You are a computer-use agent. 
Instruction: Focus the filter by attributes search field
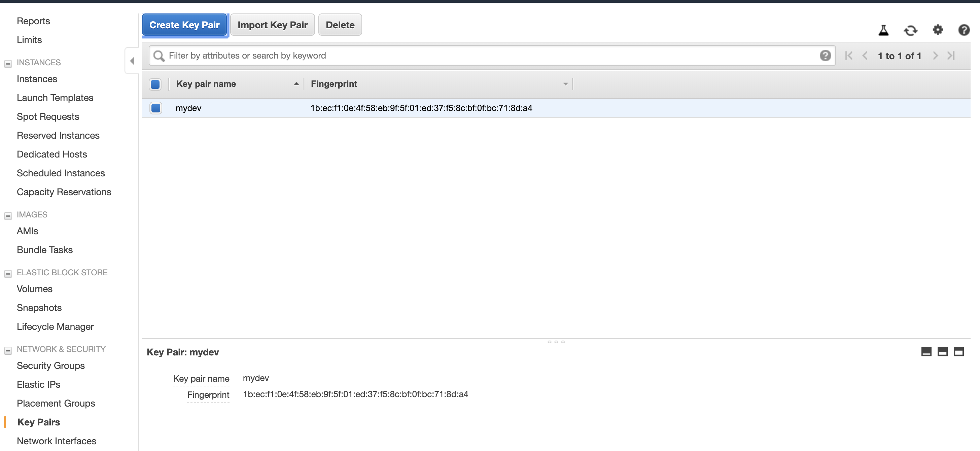492,56
